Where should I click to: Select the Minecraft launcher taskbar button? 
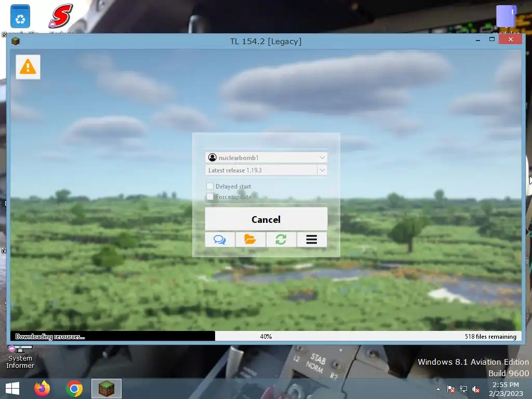point(106,389)
